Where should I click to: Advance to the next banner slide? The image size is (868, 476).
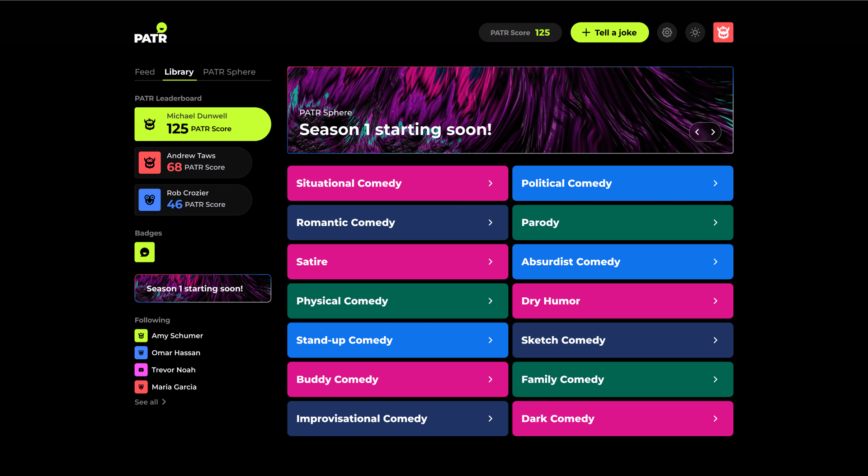[x=713, y=132]
